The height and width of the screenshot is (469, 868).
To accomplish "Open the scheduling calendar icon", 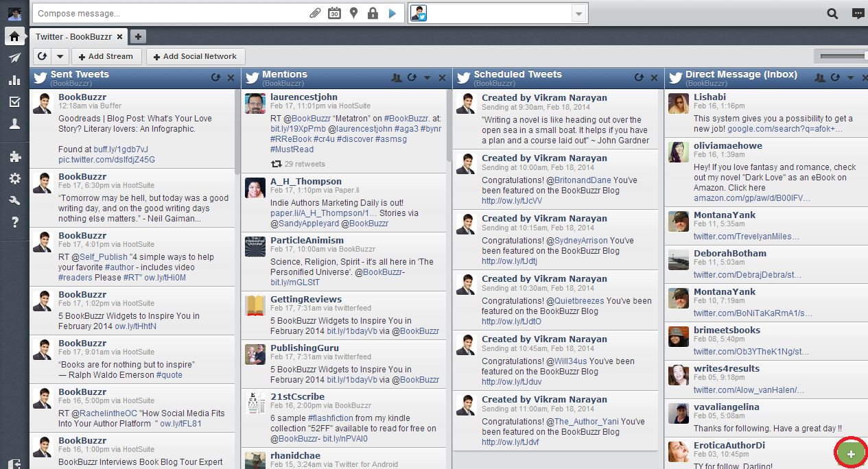I will [334, 13].
